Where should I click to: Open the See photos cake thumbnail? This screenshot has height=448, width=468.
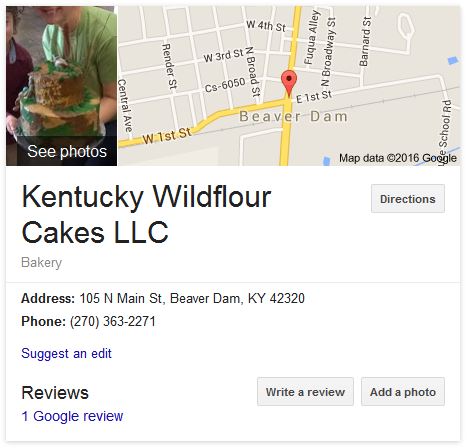click(x=61, y=86)
